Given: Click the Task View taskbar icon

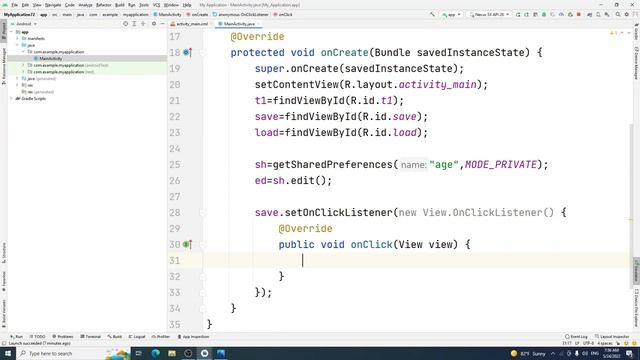Looking at the screenshot, I should 138,353.
